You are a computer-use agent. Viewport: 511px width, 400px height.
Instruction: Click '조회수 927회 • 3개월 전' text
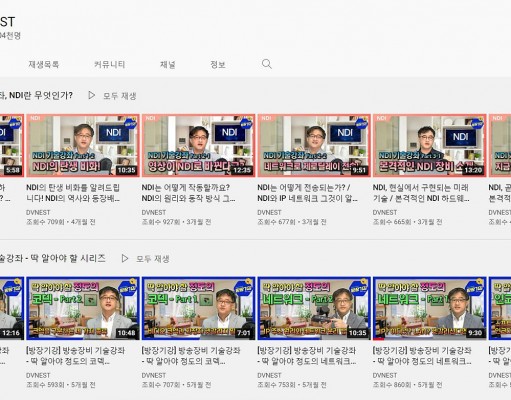point(176,222)
